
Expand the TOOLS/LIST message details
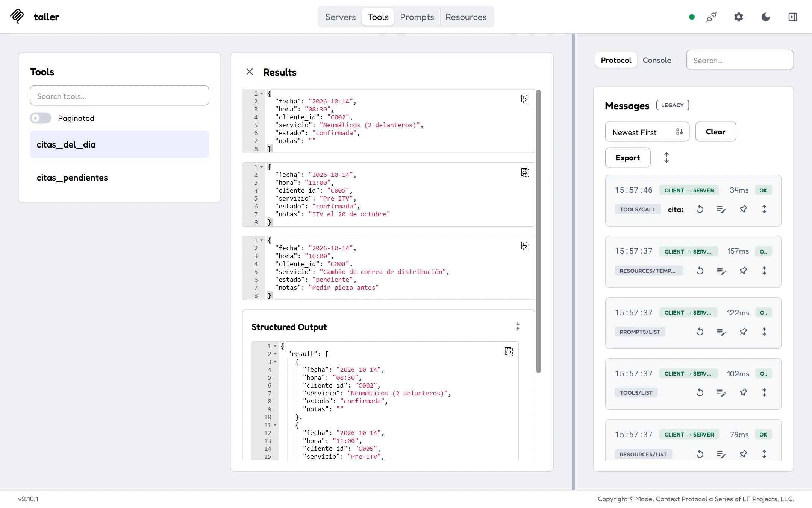pyautogui.click(x=764, y=392)
